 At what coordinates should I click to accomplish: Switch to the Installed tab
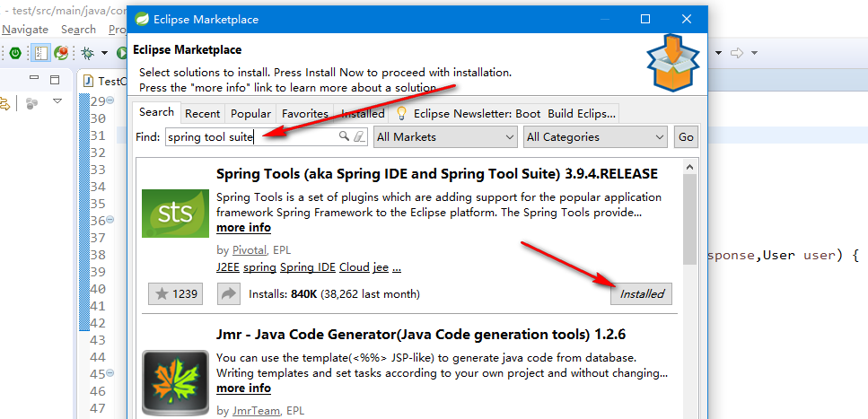363,113
